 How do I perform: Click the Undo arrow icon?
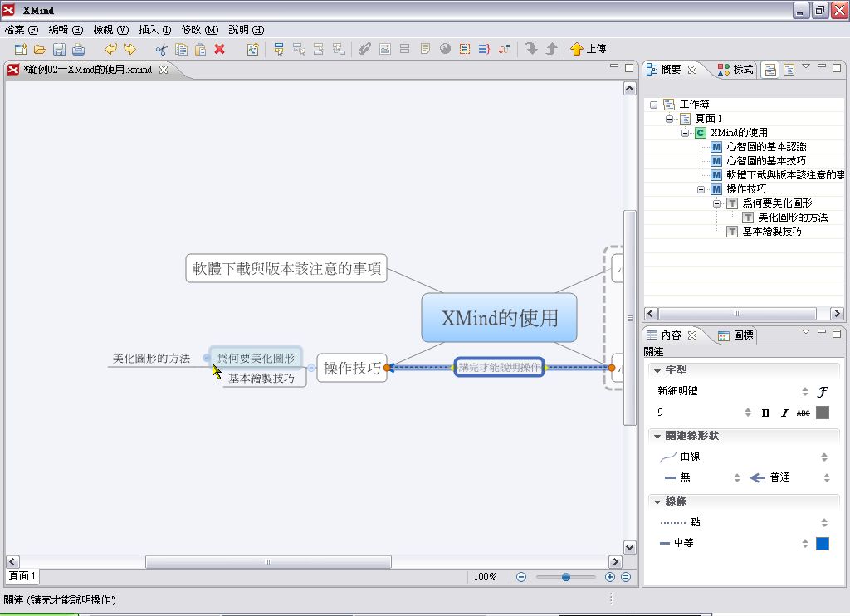pos(110,49)
